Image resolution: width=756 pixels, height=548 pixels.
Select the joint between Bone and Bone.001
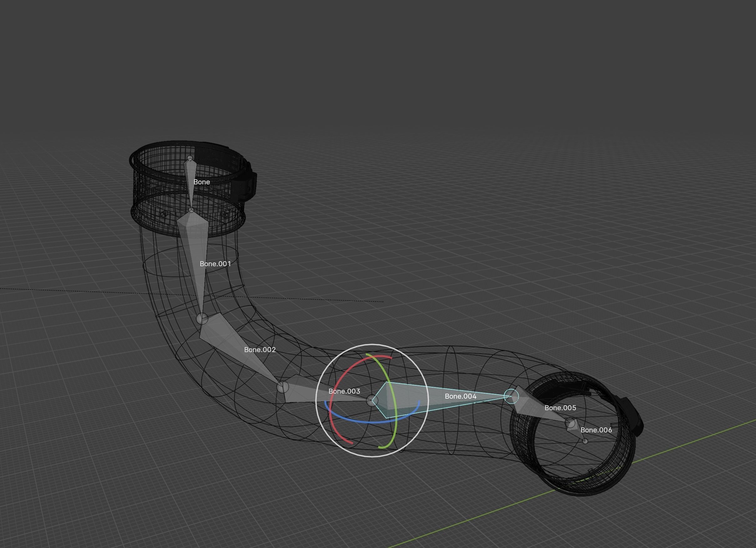tap(191, 210)
